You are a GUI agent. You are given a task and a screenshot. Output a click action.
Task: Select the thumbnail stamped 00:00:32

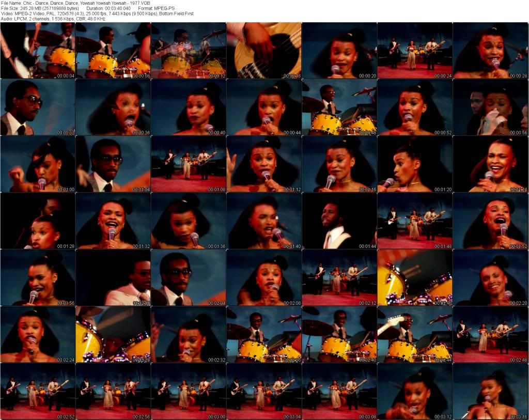38,107
